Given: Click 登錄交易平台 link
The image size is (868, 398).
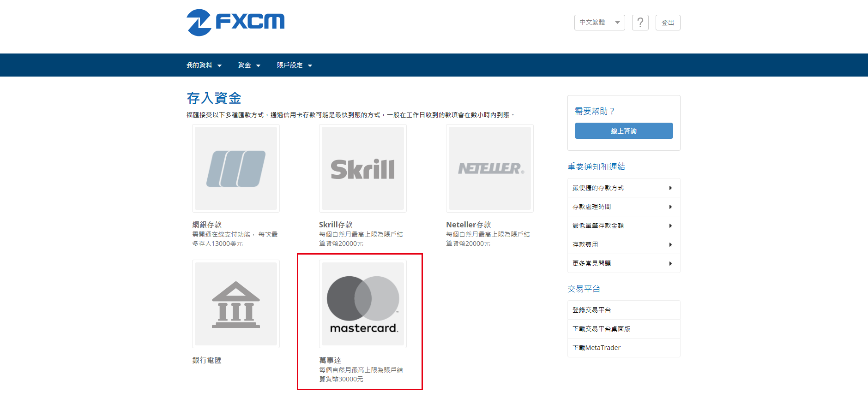Looking at the screenshot, I should click(624, 310).
